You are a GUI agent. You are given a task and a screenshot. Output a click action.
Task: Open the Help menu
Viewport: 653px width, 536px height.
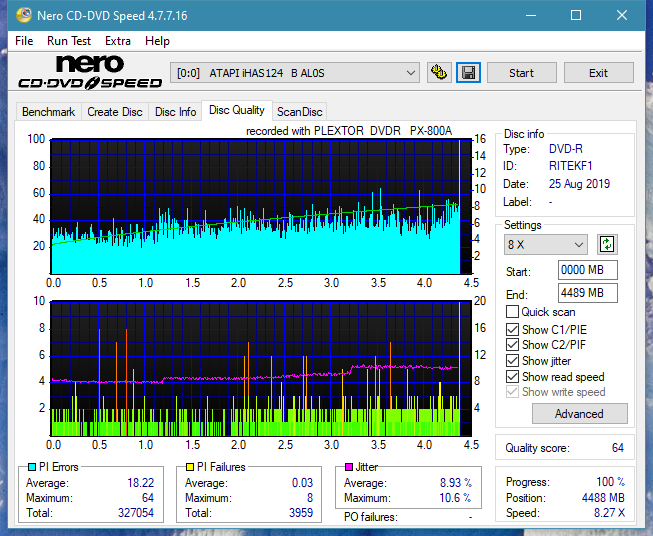click(x=157, y=41)
